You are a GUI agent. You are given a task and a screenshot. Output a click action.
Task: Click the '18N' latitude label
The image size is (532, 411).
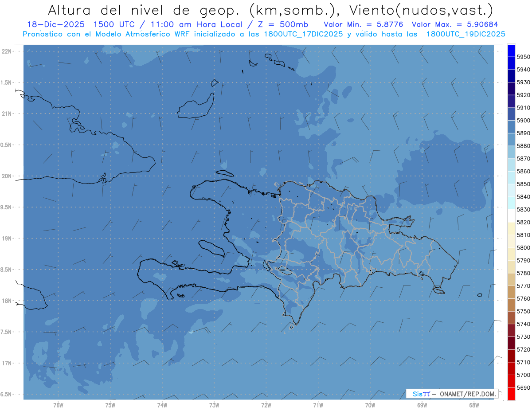pyautogui.click(x=8, y=301)
